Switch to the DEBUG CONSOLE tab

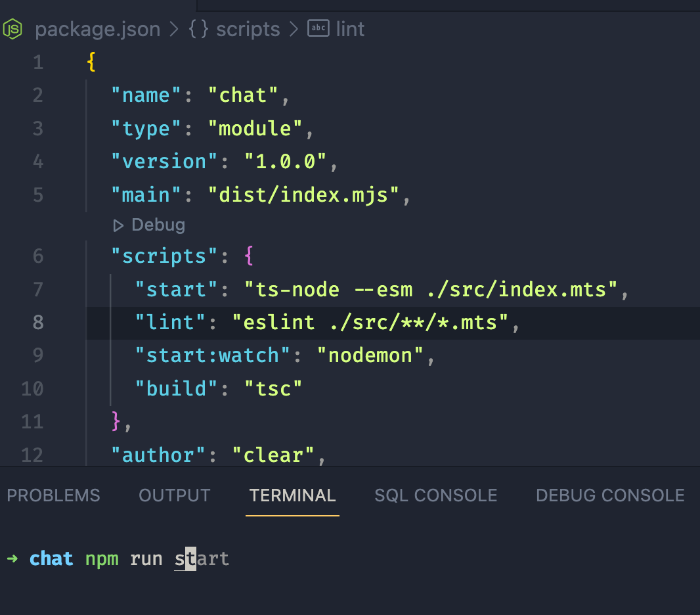coord(609,495)
